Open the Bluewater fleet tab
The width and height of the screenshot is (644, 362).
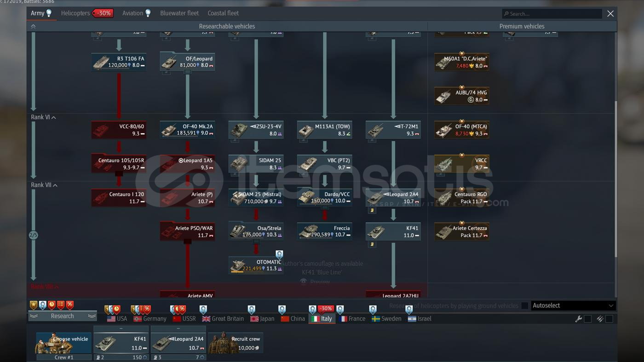[179, 13]
